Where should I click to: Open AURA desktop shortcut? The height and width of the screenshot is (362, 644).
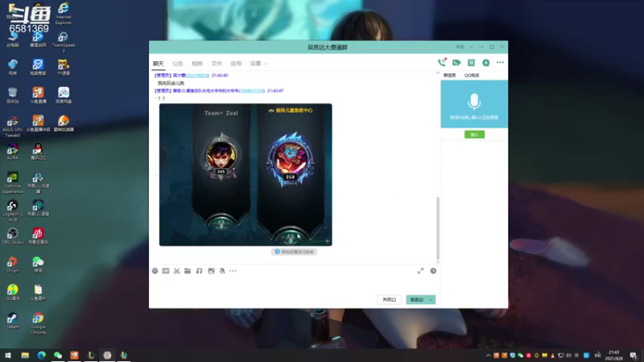pyautogui.click(x=12, y=151)
